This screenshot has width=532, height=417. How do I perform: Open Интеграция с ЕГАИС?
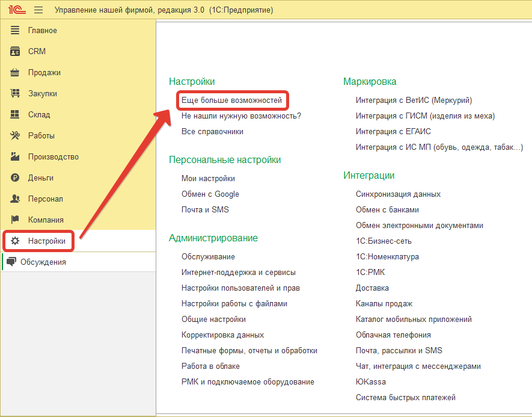click(x=393, y=131)
